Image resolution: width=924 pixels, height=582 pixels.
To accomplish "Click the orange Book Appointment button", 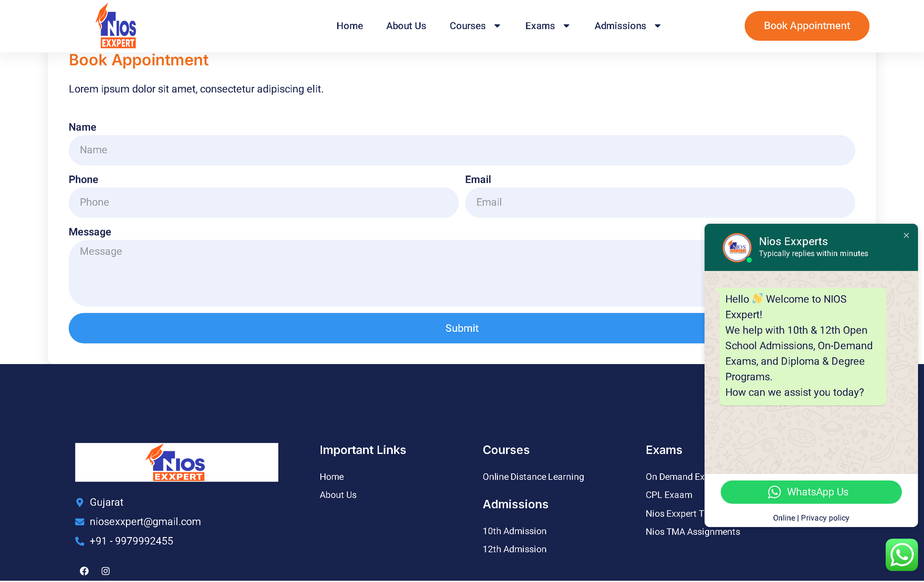I will [807, 26].
